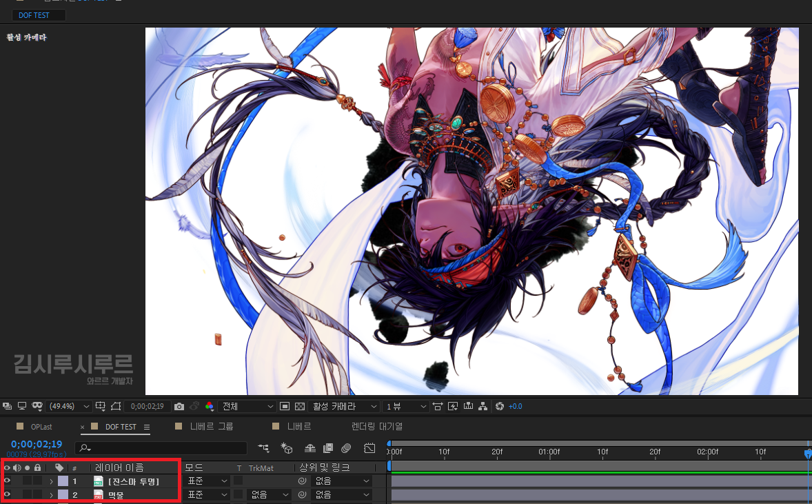Toggle solo switch for layer 2
812x504 pixels.
coord(28,494)
